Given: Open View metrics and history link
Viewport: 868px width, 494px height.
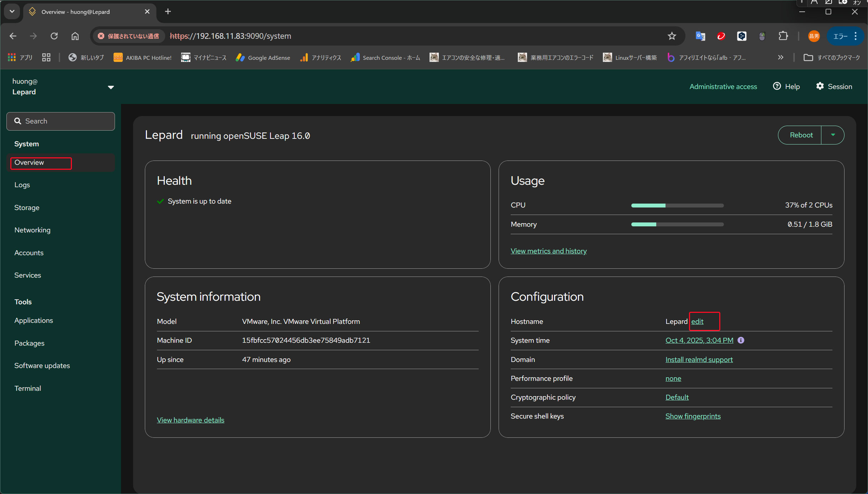Looking at the screenshot, I should coord(548,251).
